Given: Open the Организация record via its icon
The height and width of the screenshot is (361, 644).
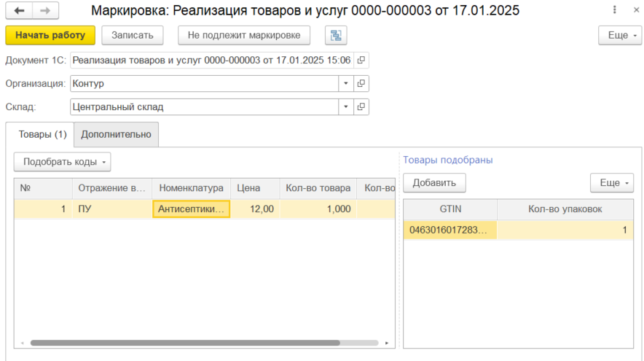Looking at the screenshot, I should click(x=361, y=83).
